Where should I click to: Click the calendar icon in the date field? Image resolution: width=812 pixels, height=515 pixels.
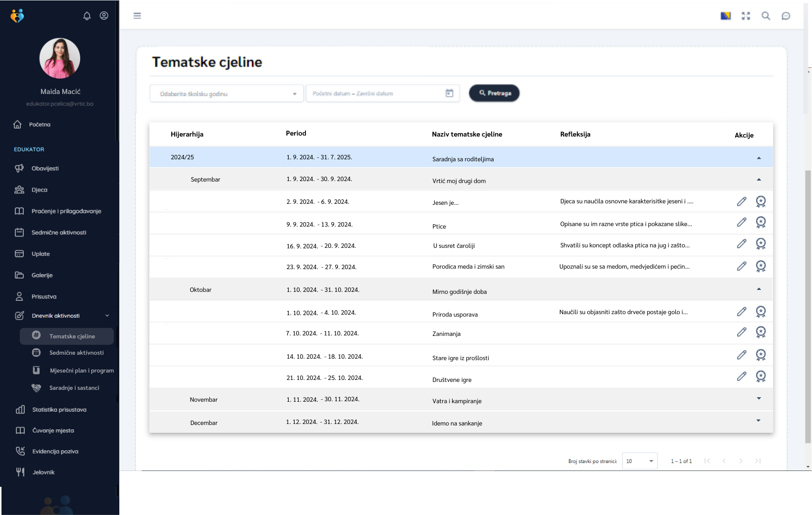coord(449,93)
